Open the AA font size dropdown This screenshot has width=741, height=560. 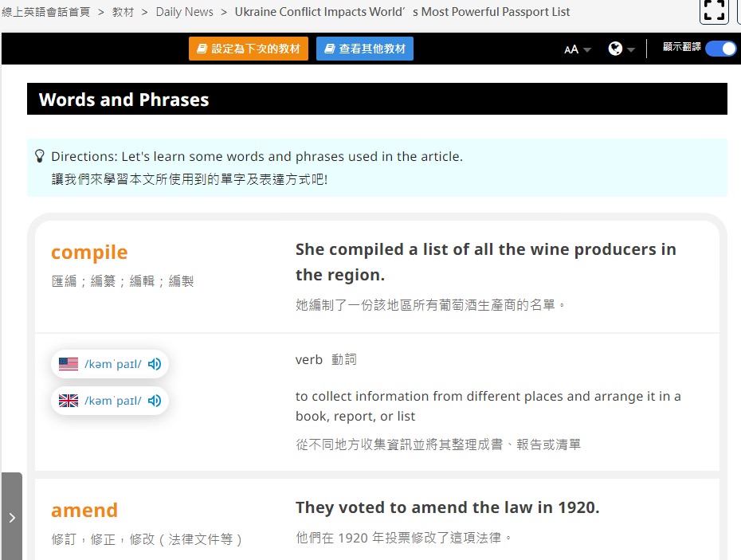point(577,49)
